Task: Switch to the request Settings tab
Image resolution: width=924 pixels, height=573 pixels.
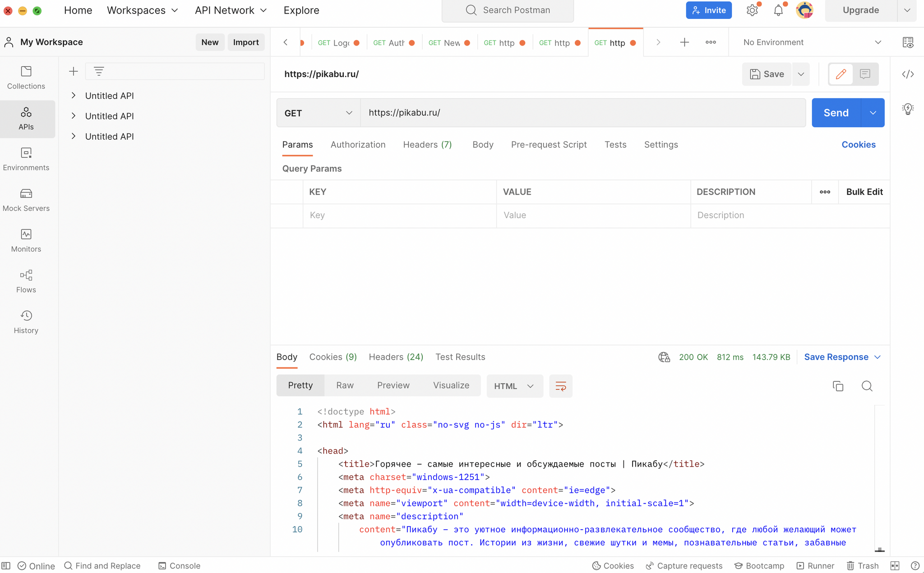Action: [x=661, y=145]
